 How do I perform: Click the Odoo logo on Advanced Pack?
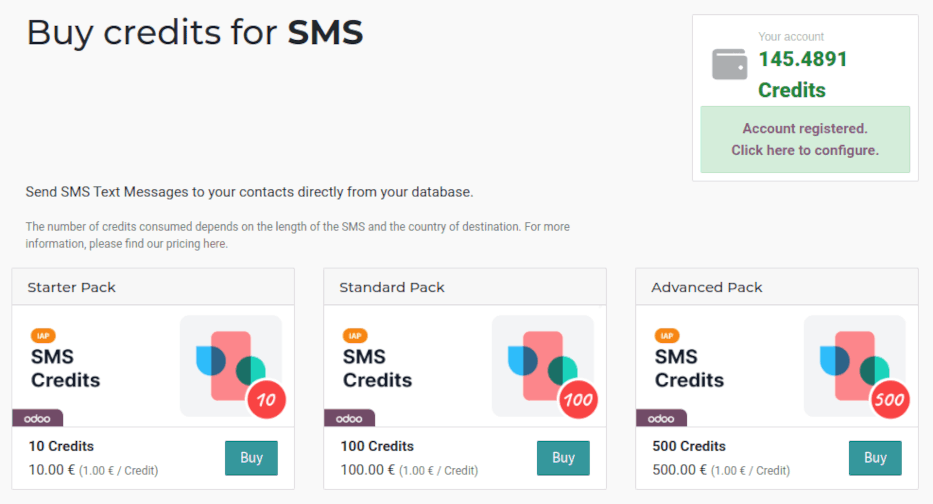pyautogui.click(x=661, y=418)
